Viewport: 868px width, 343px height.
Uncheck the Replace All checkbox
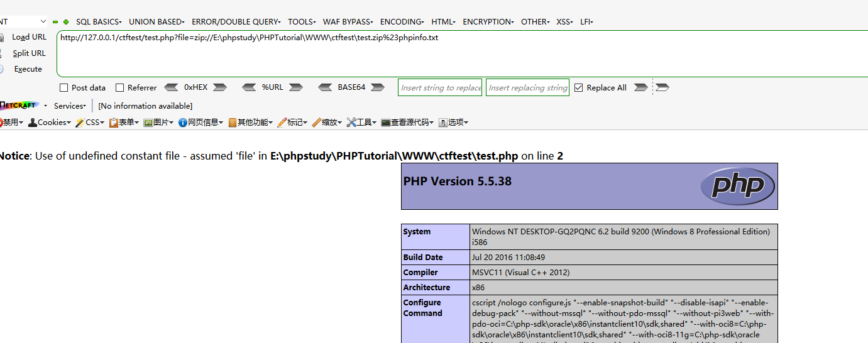[579, 88]
